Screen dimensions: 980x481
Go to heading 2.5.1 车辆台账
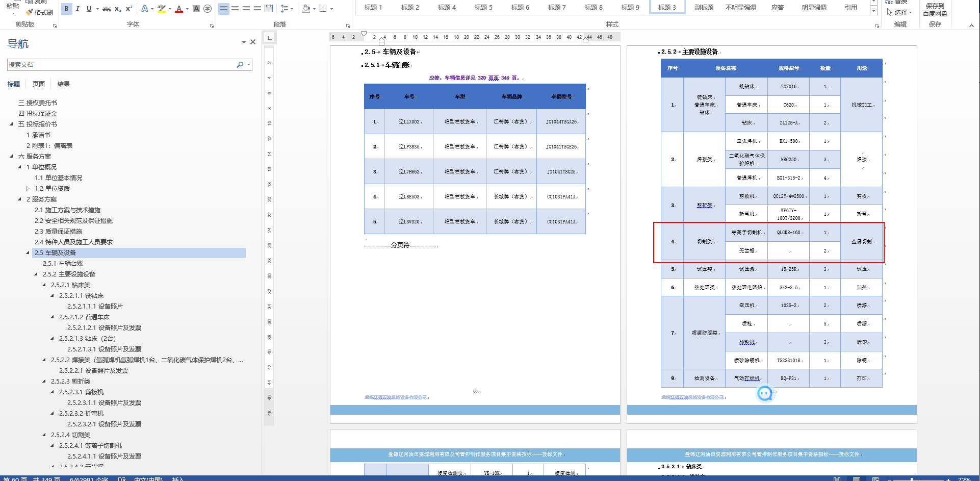click(x=63, y=264)
